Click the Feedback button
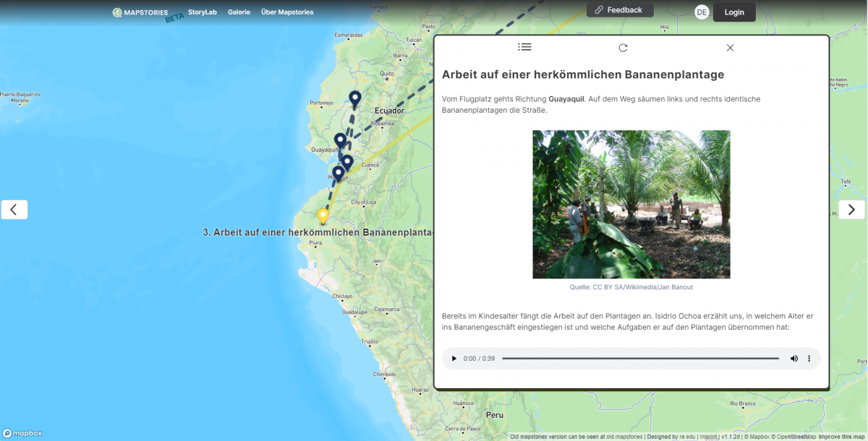868x441 pixels. coord(620,10)
